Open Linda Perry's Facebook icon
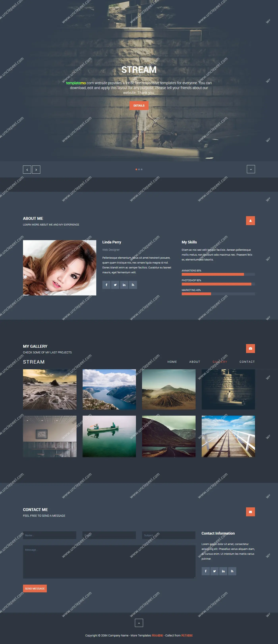This screenshot has width=278, height=644. [x=106, y=285]
